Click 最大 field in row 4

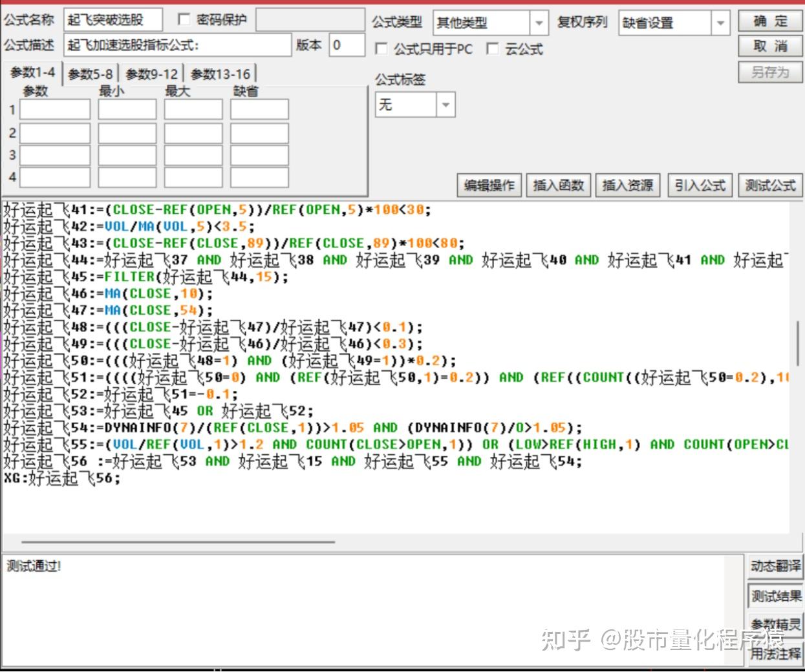tap(193, 176)
